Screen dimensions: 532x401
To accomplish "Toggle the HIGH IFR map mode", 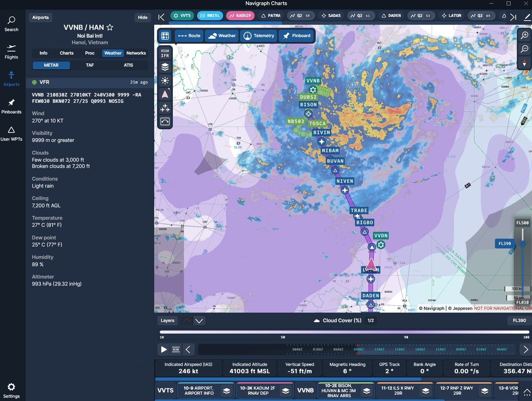I will click(165, 53).
